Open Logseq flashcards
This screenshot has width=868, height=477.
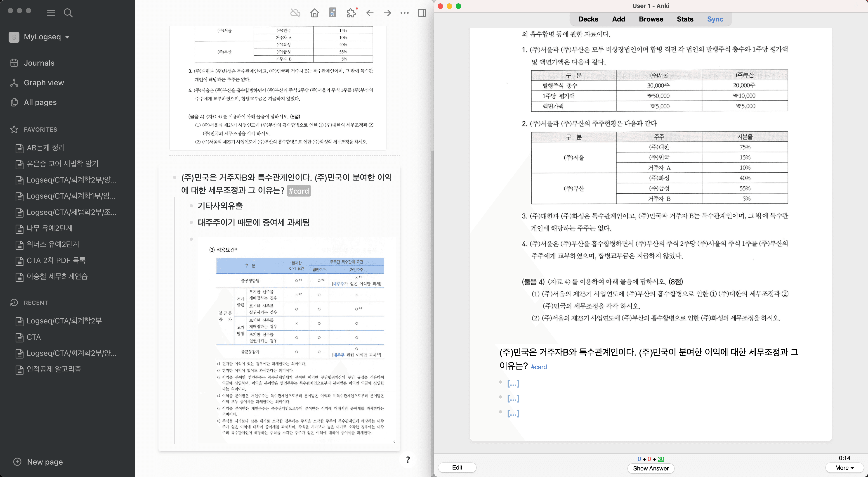point(332,13)
